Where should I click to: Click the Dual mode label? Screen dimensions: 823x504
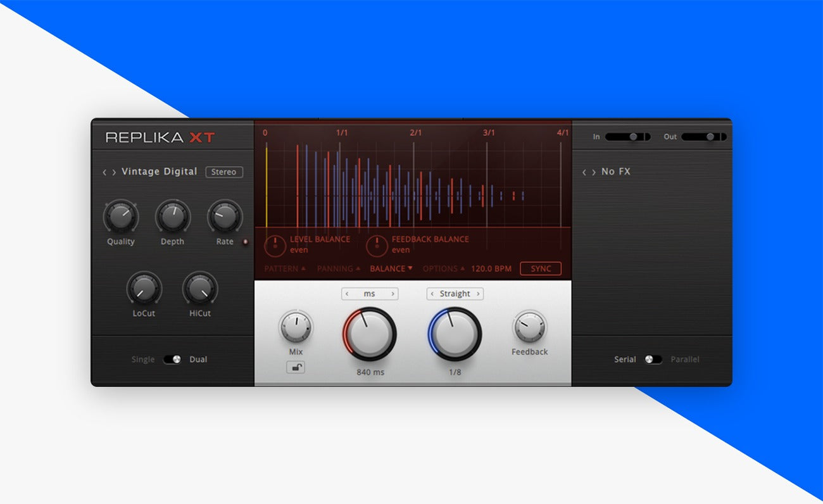198,359
